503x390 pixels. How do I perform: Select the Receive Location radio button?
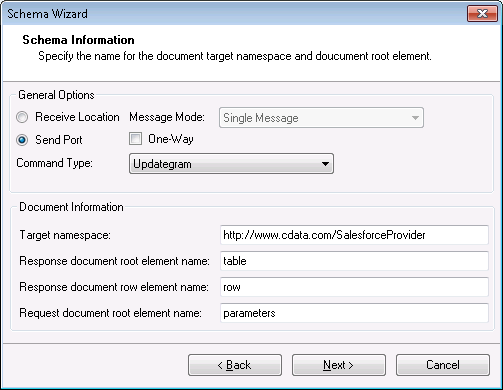click(22, 117)
